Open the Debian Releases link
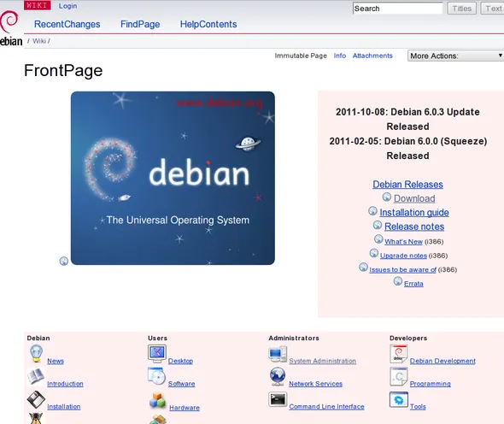This screenshot has height=424, width=504. click(x=407, y=185)
